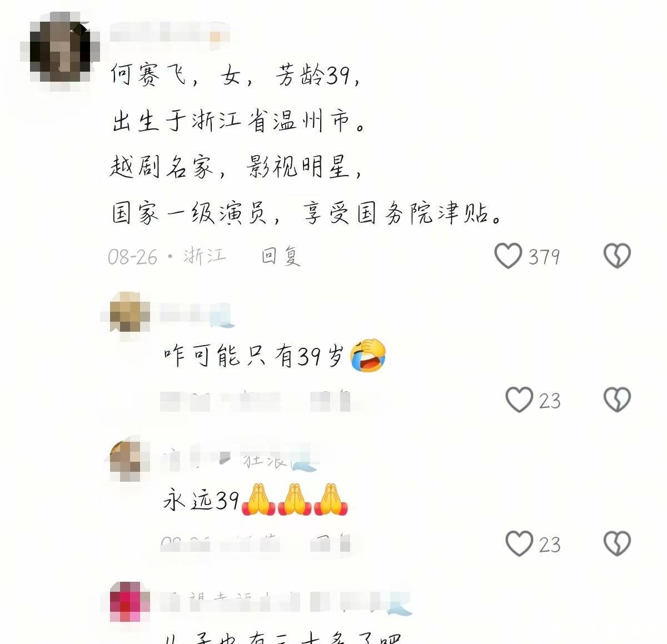Tap the 何赛飞 comment text body

point(306,144)
